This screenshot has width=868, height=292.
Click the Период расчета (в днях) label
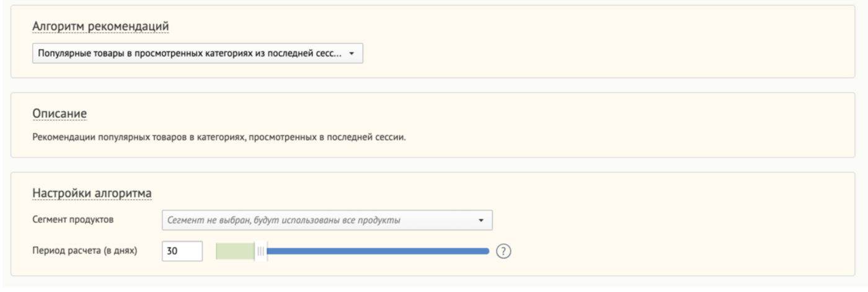tap(84, 250)
